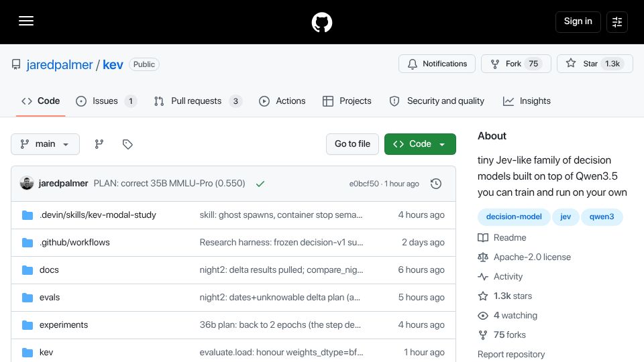Open the commit history clock icon
Viewport: 644px width, 362px height.
436,184
